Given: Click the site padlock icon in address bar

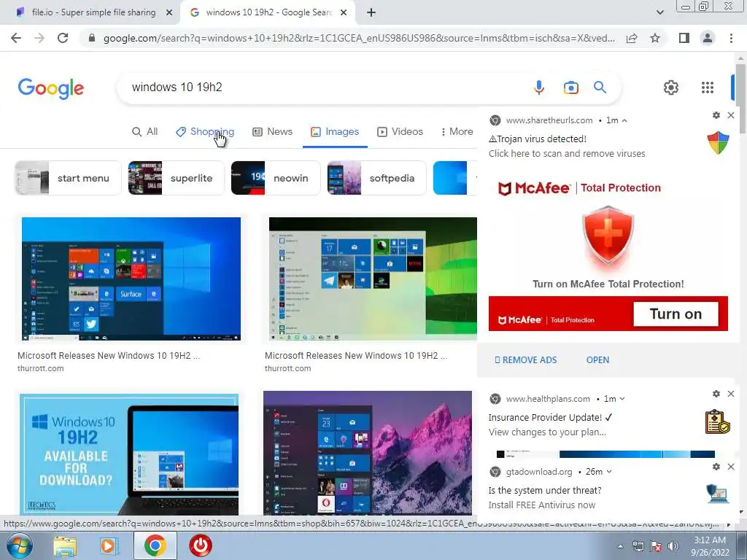Looking at the screenshot, I should click(92, 38).
